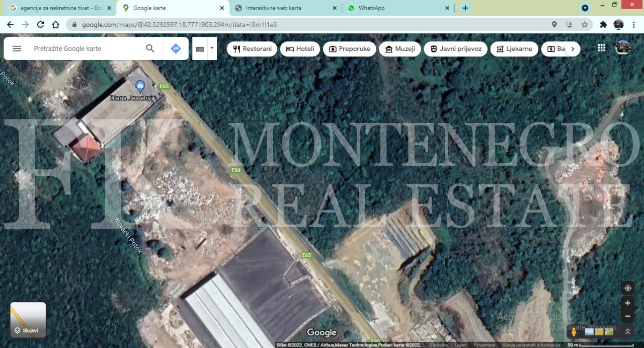Toggle the on-screen keyboard input tool
This screenshot has width=644, height=348.
[x=200, y=49]
